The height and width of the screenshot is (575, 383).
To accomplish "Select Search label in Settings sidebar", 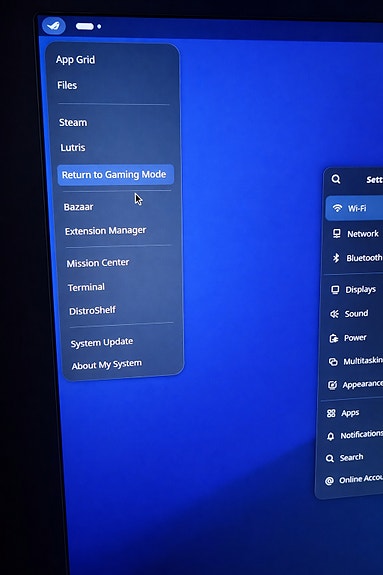I will pos(351,457).
